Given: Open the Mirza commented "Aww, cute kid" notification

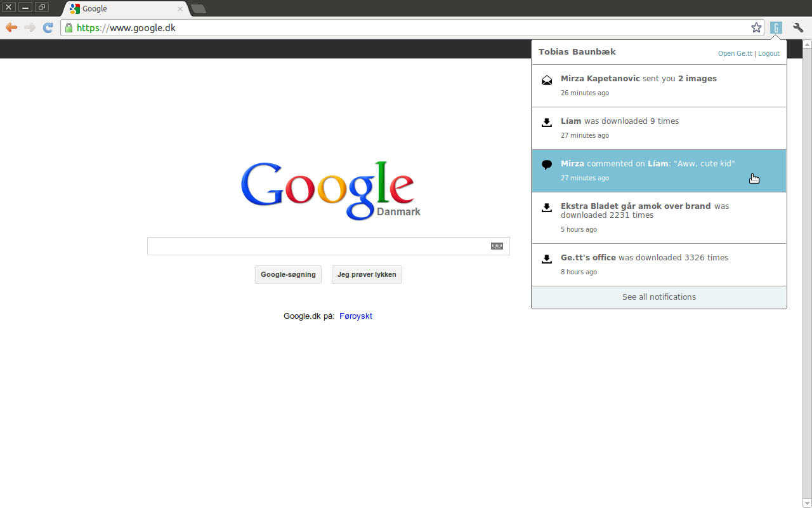Looking at the screenshot, I should 659,171.
